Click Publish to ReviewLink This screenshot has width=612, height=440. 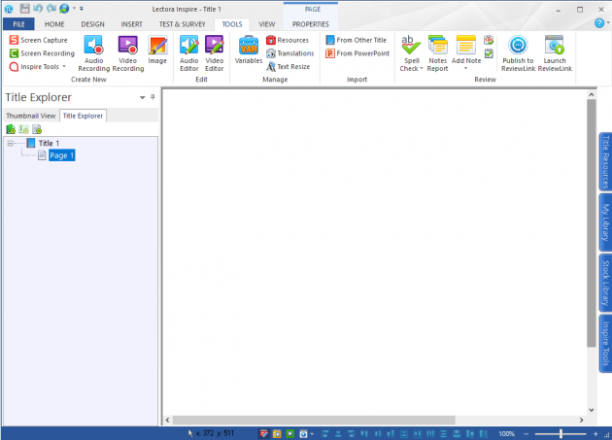(x=518, y=53)
